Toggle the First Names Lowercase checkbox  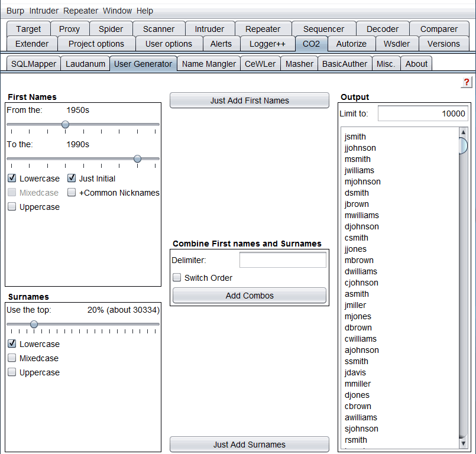coord(12,178)
